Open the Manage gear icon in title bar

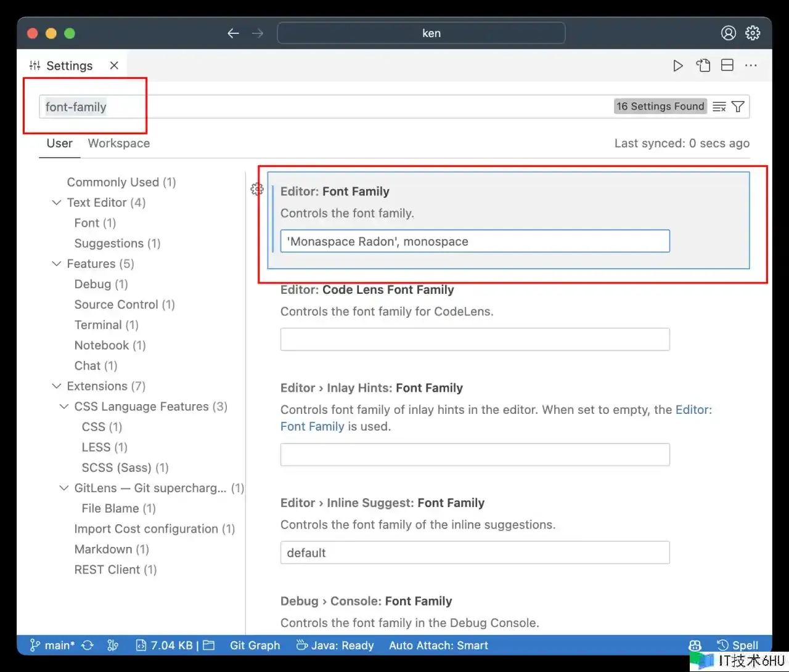[x=753, y=33]
